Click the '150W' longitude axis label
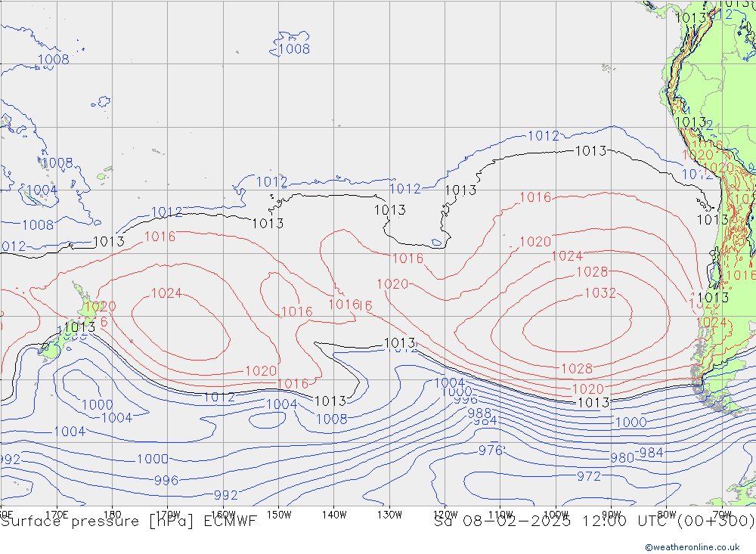Viewport: 756px width, 554px height. [x=279, y=515]
